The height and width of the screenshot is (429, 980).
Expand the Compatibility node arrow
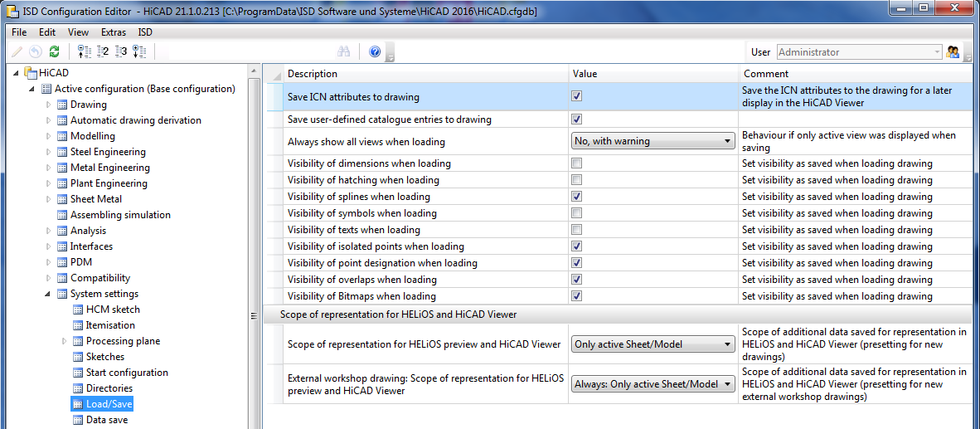point(49,278)
